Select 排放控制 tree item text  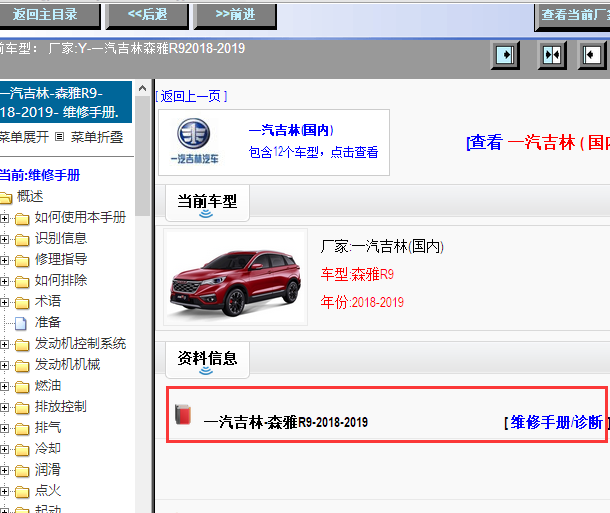[x=61, y=406]
